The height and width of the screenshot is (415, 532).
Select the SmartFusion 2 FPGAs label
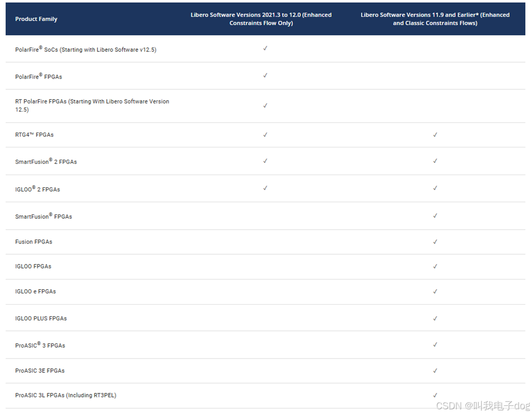pos(46,161)
